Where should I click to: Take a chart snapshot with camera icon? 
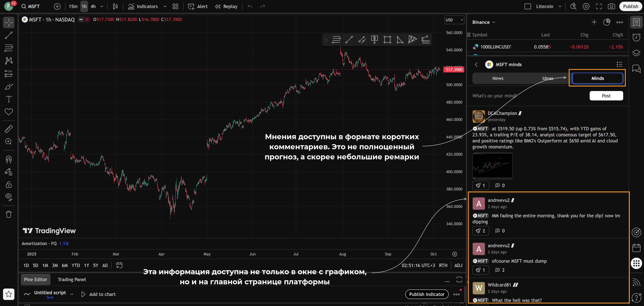pyautogui.click(x=611, y=7)
